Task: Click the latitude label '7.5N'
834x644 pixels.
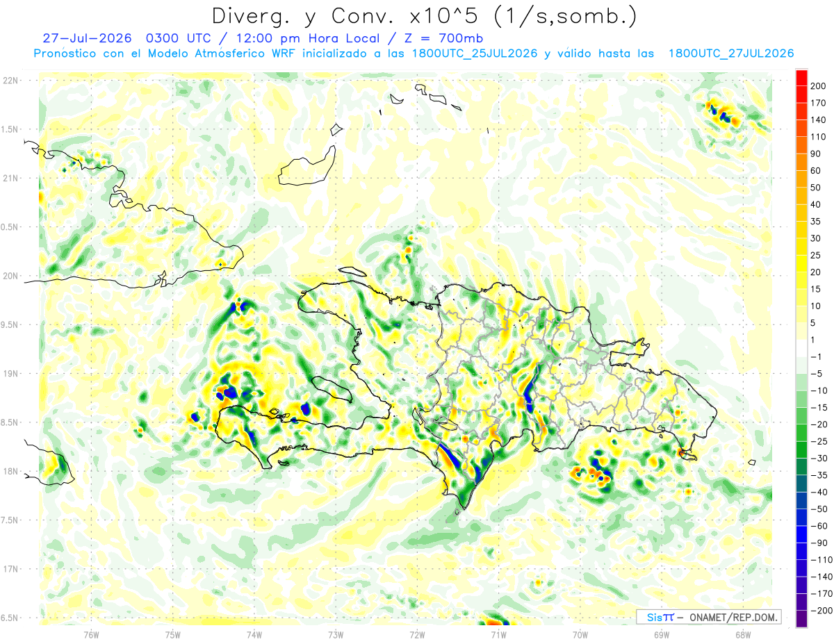Action: [x=10, y=520]
